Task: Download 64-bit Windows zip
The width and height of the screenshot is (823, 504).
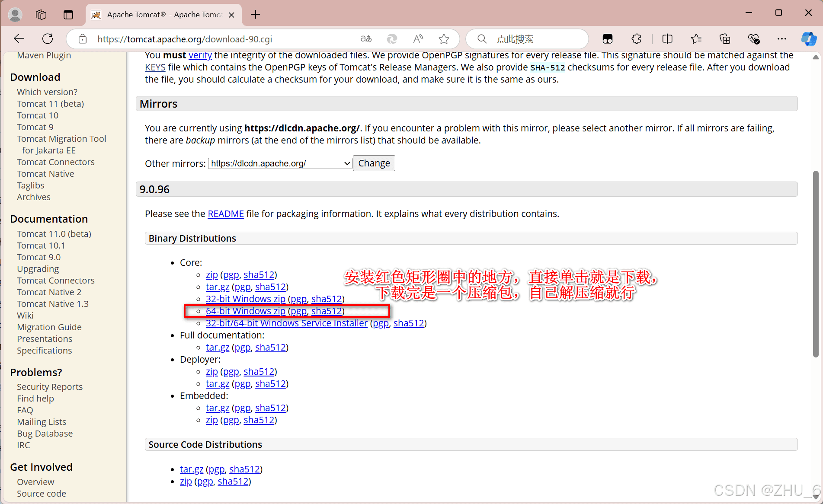Action: coord(246,311)
